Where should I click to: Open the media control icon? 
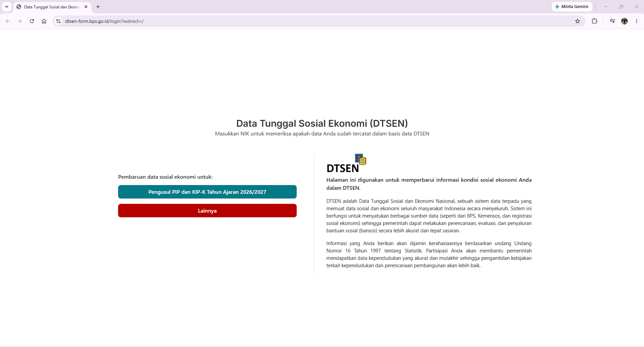(612, 21)
